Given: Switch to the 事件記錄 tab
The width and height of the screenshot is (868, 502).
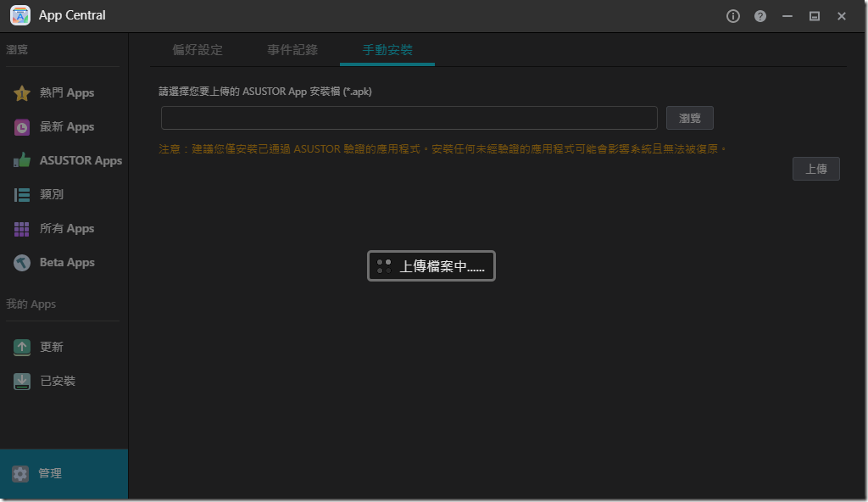Looking at the screenshot, I should coord(292,50).
